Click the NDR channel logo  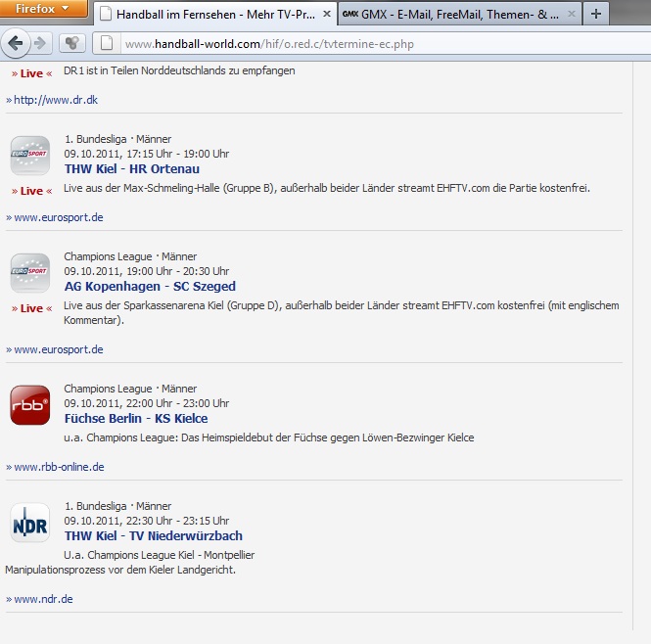[x=29, y=523]
